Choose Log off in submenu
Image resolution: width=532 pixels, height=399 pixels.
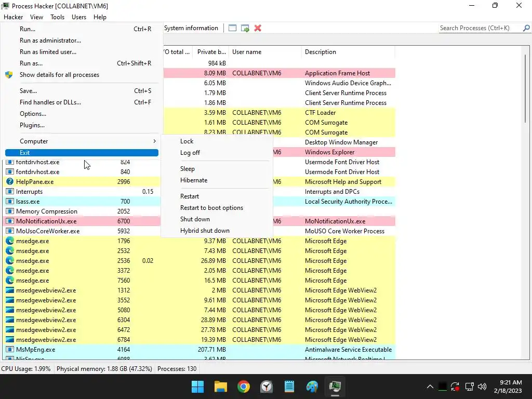click(217, 153)
